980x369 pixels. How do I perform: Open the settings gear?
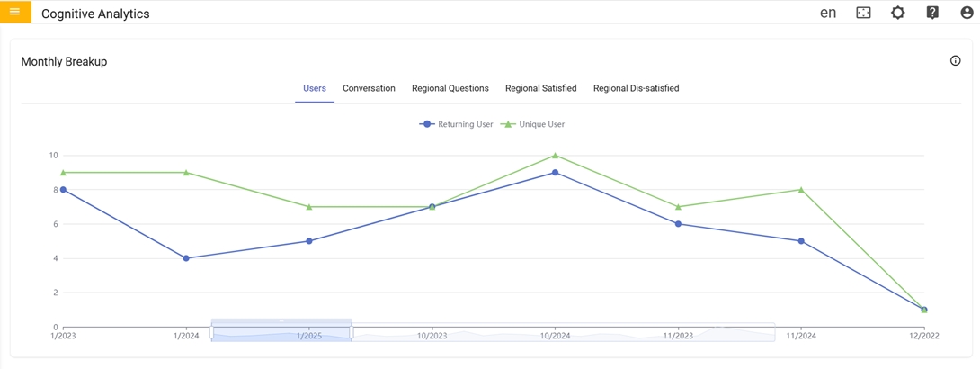[x=897, y=13]
